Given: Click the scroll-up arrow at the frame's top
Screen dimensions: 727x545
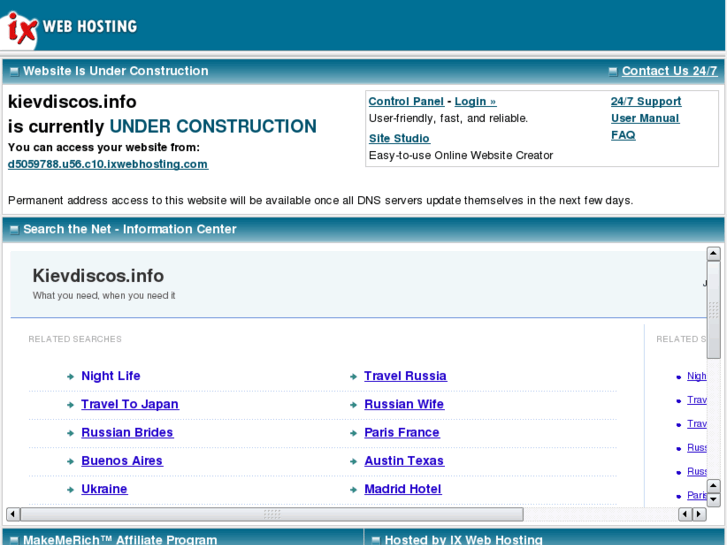Looking at the screenshot, I should [x=713, y=254].
